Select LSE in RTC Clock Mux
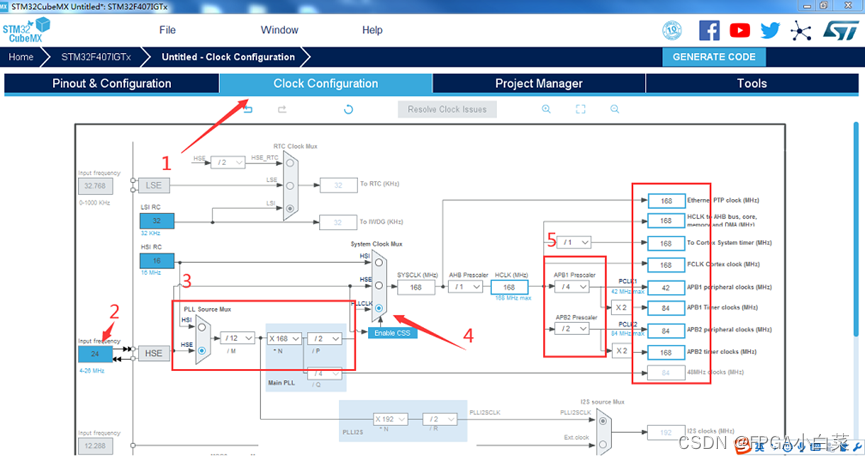The height and width of the screenshot is (461, 865). (x=290, y=185)
